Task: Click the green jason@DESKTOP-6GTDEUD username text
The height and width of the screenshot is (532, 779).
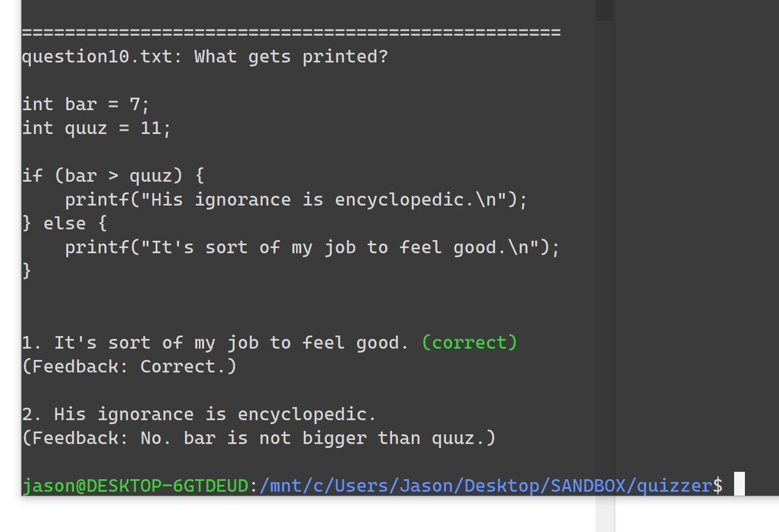Action: pos(135,486)
